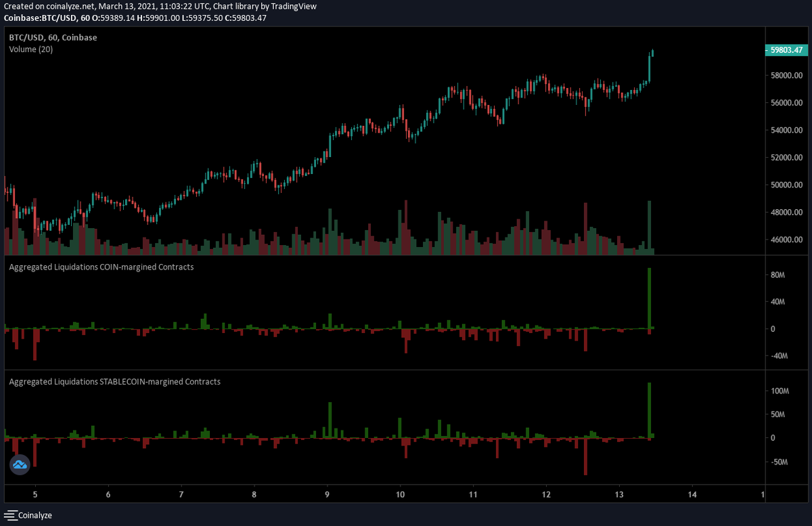Click the 52000.00 price axis label
This screenshot has height=526, width=812.
[786, 158]
